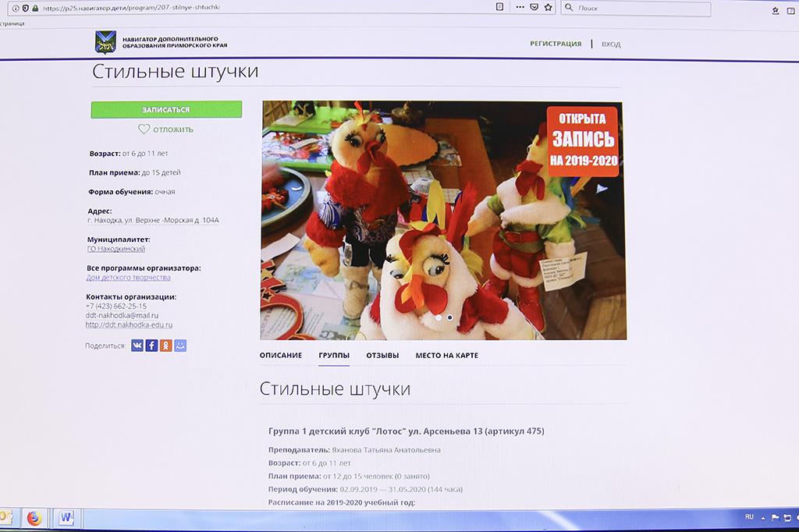Share via the Facebook icon

pos(151,346)
